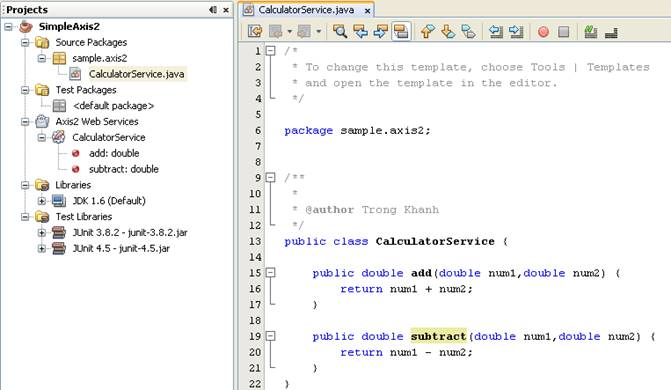This screenshot has height=390, width=671.
Task: Select sample.axis2 package
Action: [x=100, y=58]
